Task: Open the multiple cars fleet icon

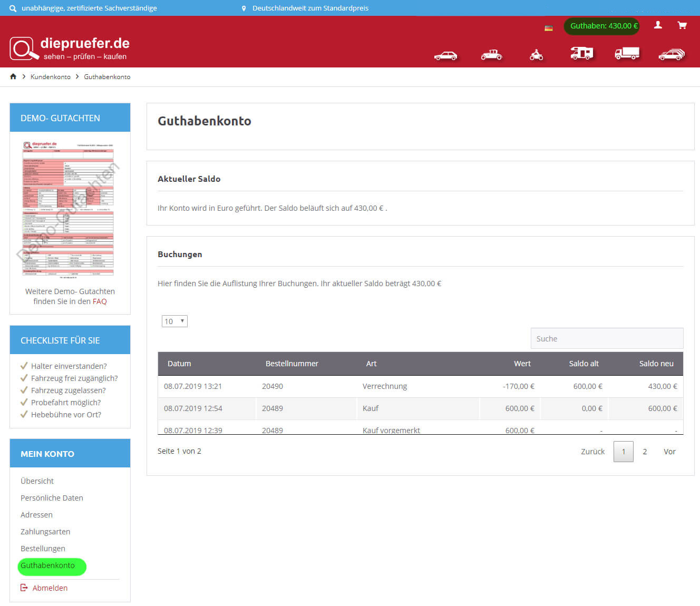Action: [x=672, y=54]
